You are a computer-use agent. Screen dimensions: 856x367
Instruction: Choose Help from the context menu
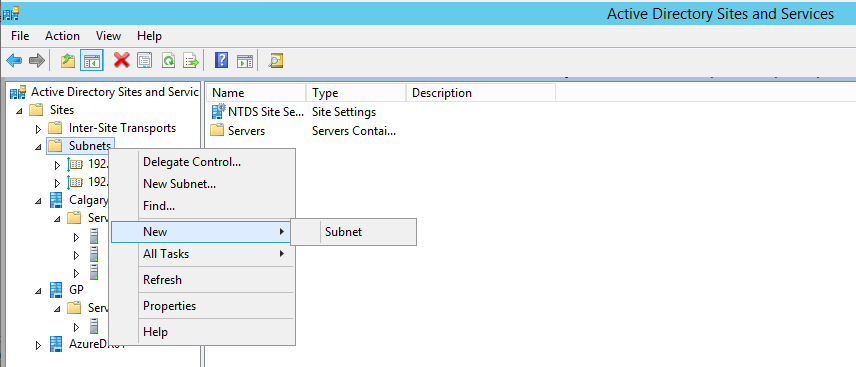click(x=203, y=332)
